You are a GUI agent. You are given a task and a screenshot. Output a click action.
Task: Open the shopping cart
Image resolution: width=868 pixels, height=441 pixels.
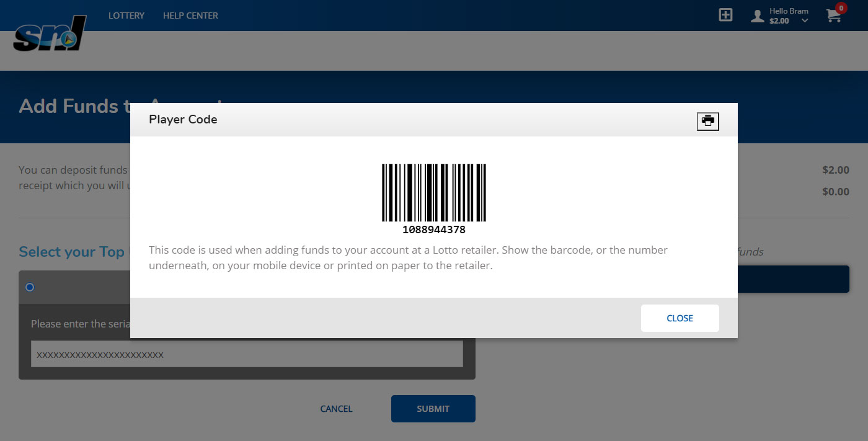click(x=833, y=17)
